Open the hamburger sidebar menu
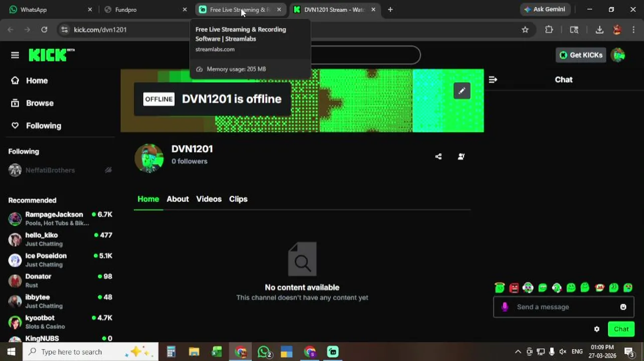This screenshot has width=644, height=361. [x=15, y=55]
